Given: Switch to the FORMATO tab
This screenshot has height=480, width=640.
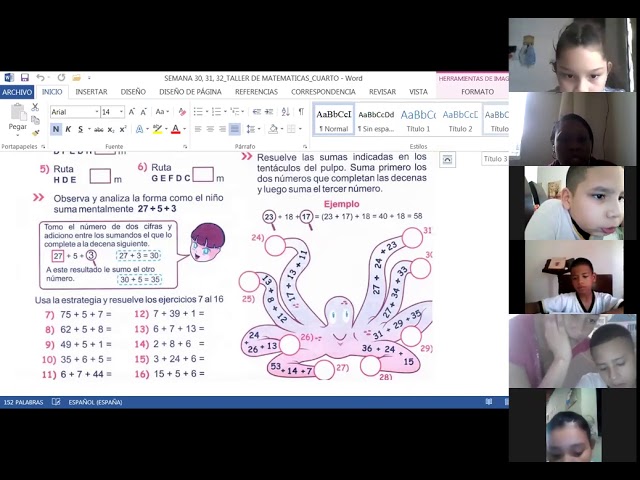Looking at the screenshot, I should pos(478,92).
